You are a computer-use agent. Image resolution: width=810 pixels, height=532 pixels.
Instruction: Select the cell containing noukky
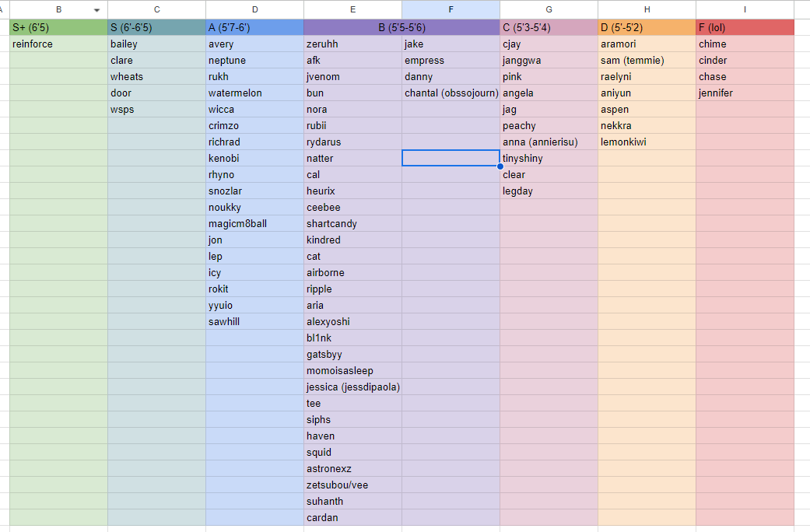[254, 207]
